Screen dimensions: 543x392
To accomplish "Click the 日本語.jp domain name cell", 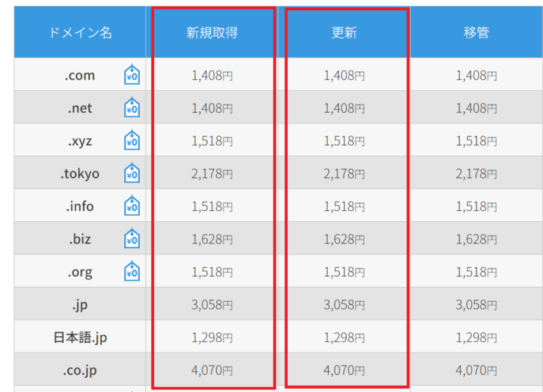I will click(x=80, y=338).
